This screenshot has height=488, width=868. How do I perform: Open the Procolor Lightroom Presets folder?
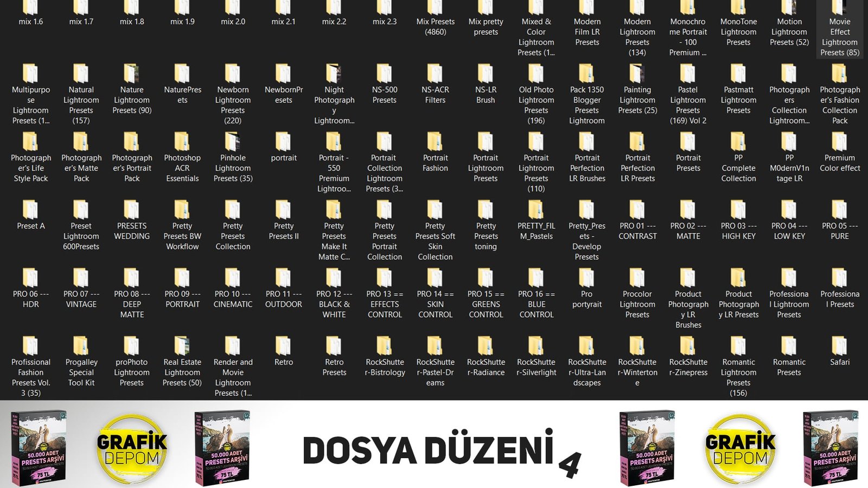(x=637, y=293)
